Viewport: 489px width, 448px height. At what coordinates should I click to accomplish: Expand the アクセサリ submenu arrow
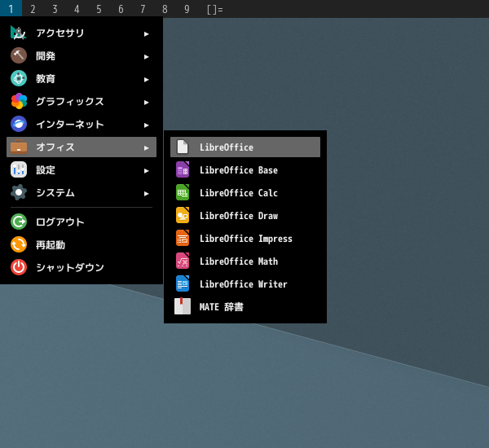[147, 33]
